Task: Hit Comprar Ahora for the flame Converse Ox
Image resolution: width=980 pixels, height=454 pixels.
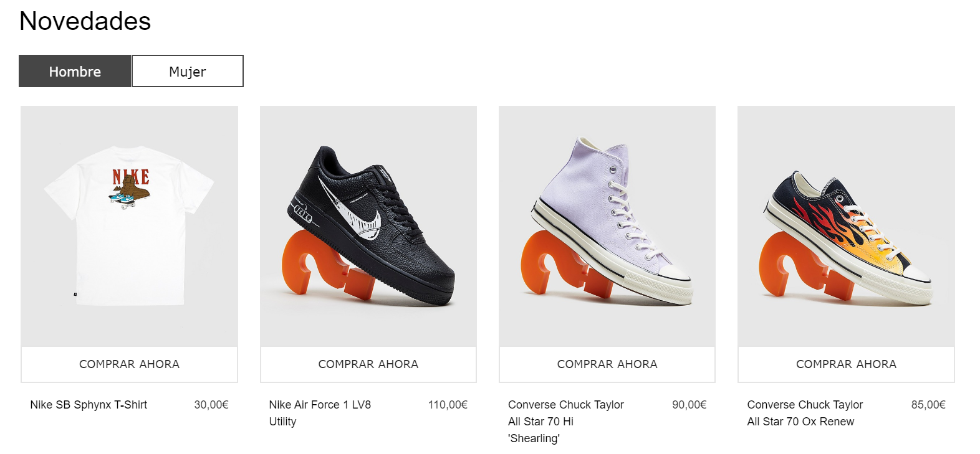Action: coord(846,364)
